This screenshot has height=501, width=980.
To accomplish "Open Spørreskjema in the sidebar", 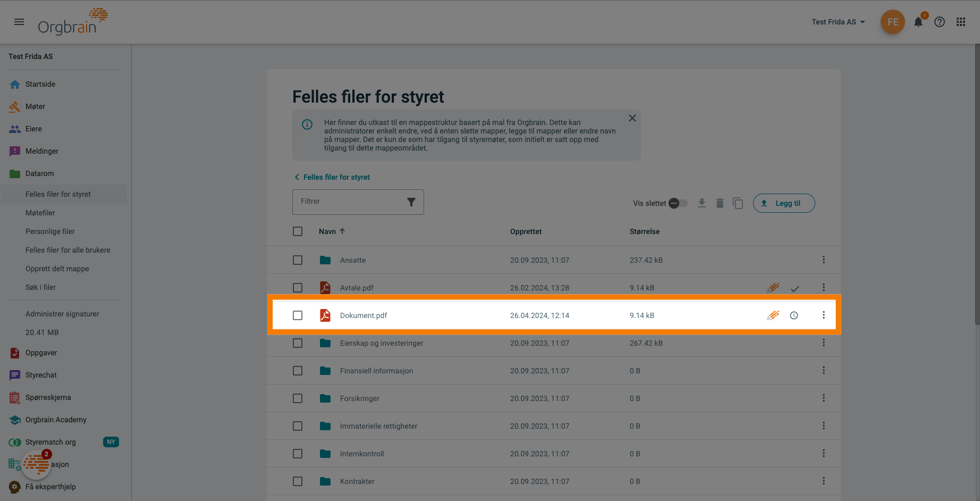I will [x=48, y=397].
